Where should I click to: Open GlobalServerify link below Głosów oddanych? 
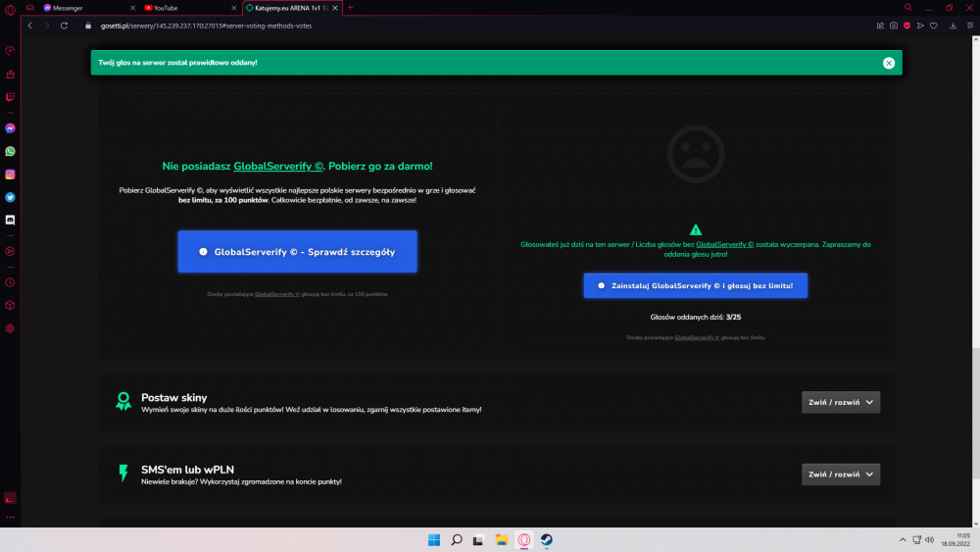point(697,337)
